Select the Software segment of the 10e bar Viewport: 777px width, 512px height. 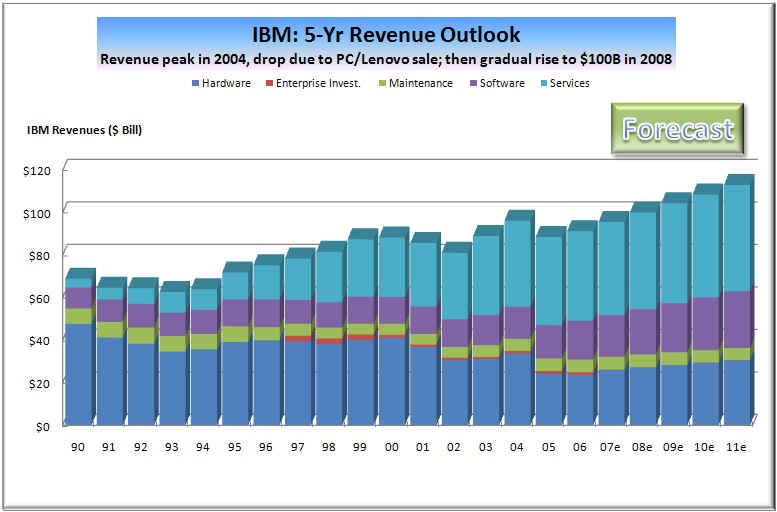point(705,323)
